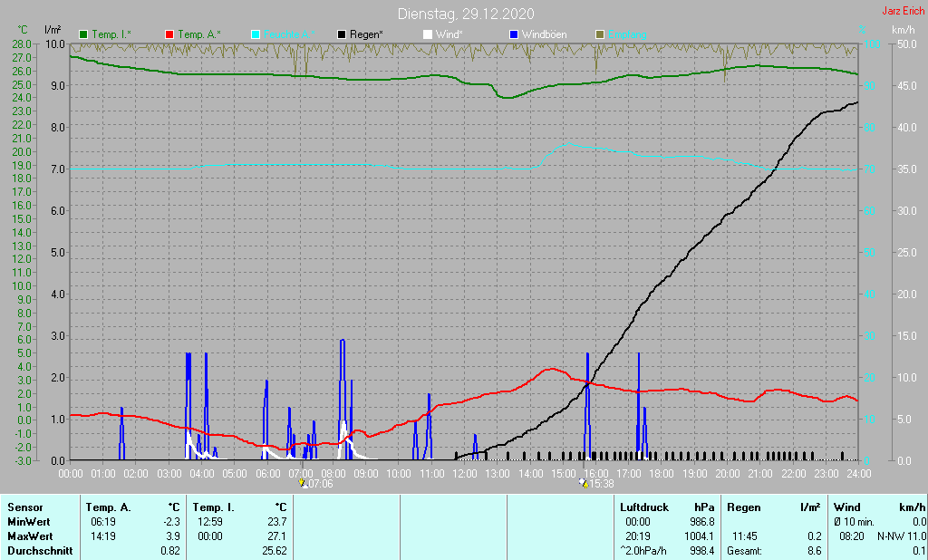Image resolution: width=928 pixels, height=560 pixels.
Task: Click the Windböen legend text label
Action: [x=544, y=35]
